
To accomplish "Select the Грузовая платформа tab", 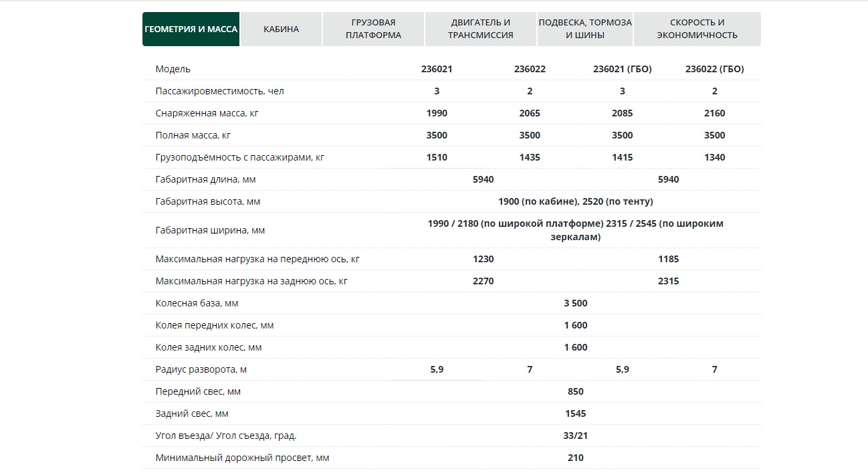I will click(373, 29).
